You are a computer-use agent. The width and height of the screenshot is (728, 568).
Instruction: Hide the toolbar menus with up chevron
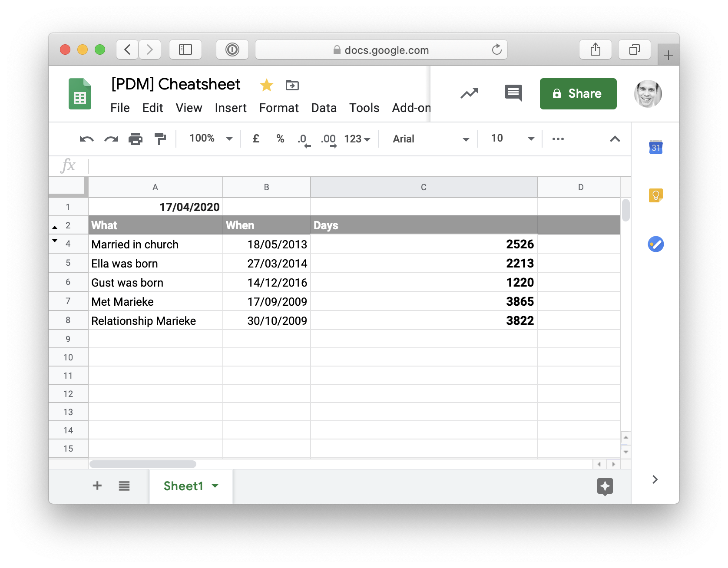[x=615, y=139]
